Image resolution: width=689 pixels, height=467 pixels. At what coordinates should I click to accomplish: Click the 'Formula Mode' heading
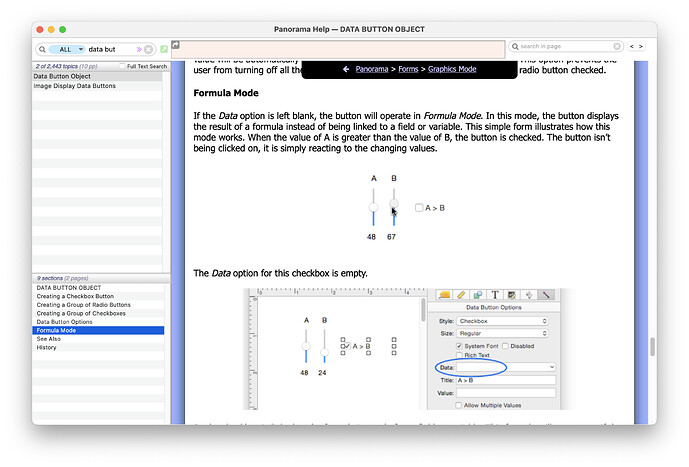(226, 93)
